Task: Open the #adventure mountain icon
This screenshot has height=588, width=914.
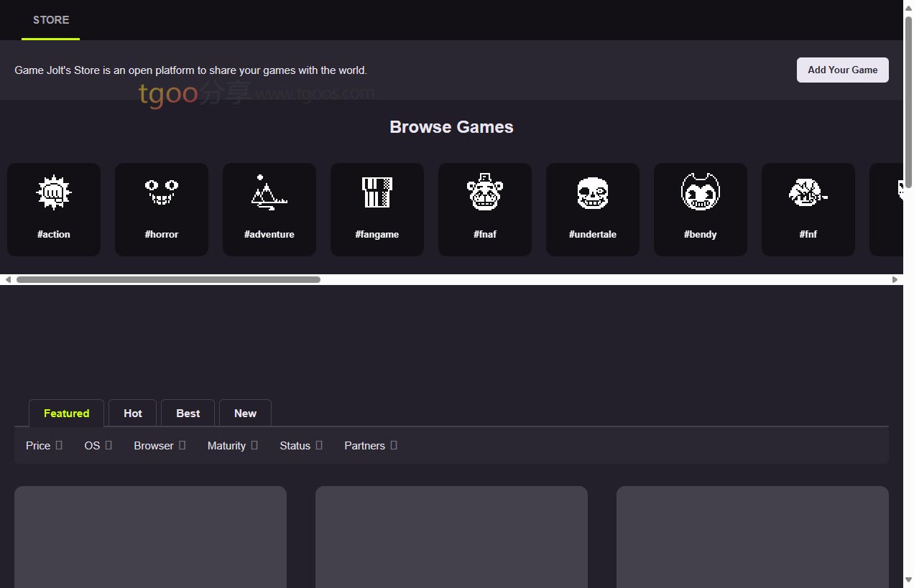Action: point(269,193)
